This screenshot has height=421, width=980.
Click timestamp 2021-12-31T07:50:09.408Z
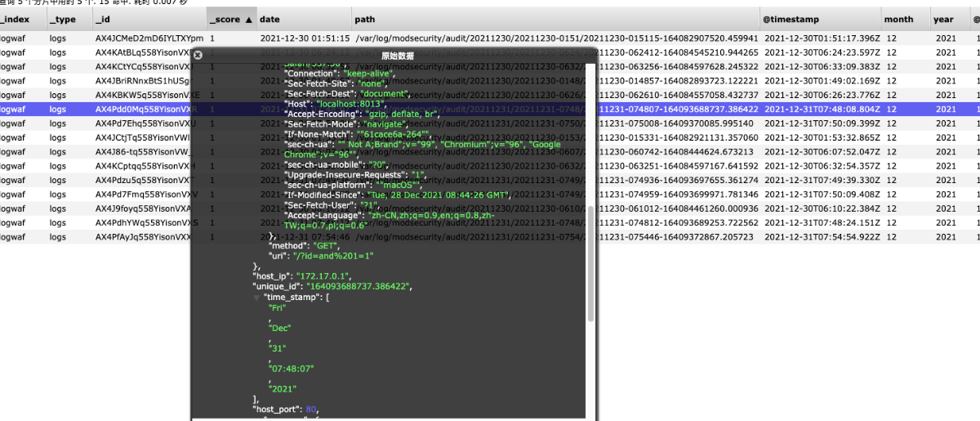821,194
